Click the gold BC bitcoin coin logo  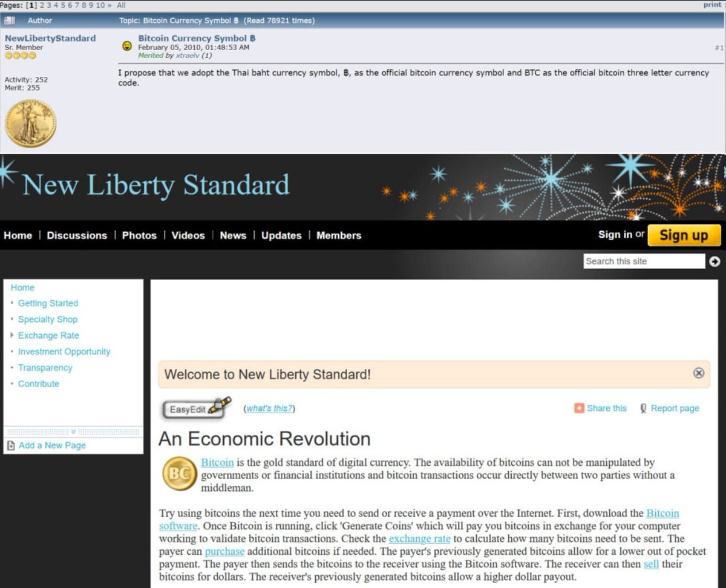click(x=179, y=474)
